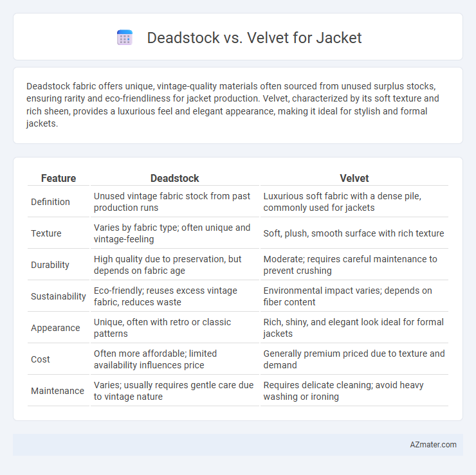Screen dimensions: 476x475
Task: Select the Feature column header
Action: (x=59, y=178)
